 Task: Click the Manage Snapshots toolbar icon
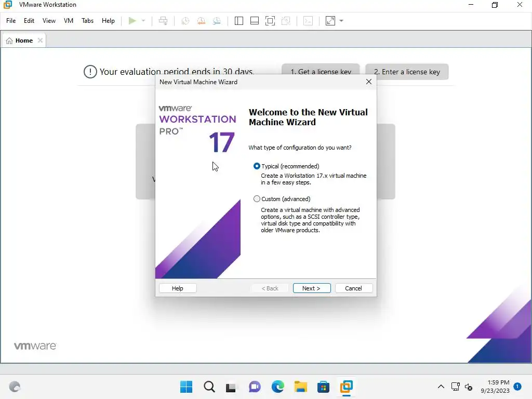pos(217,21)
